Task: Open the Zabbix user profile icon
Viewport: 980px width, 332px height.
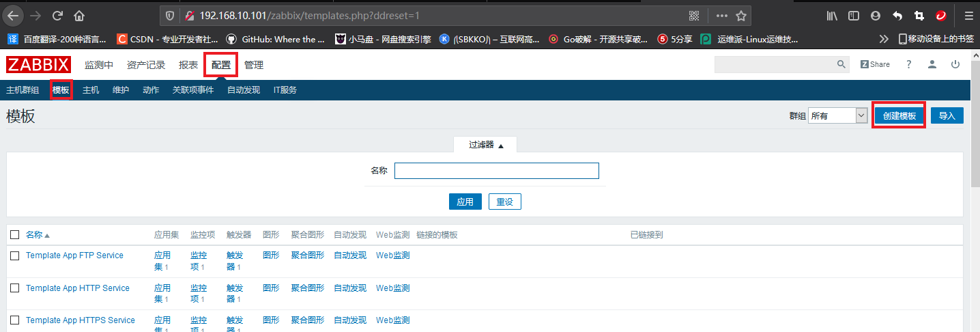Action: click(932, 64)
